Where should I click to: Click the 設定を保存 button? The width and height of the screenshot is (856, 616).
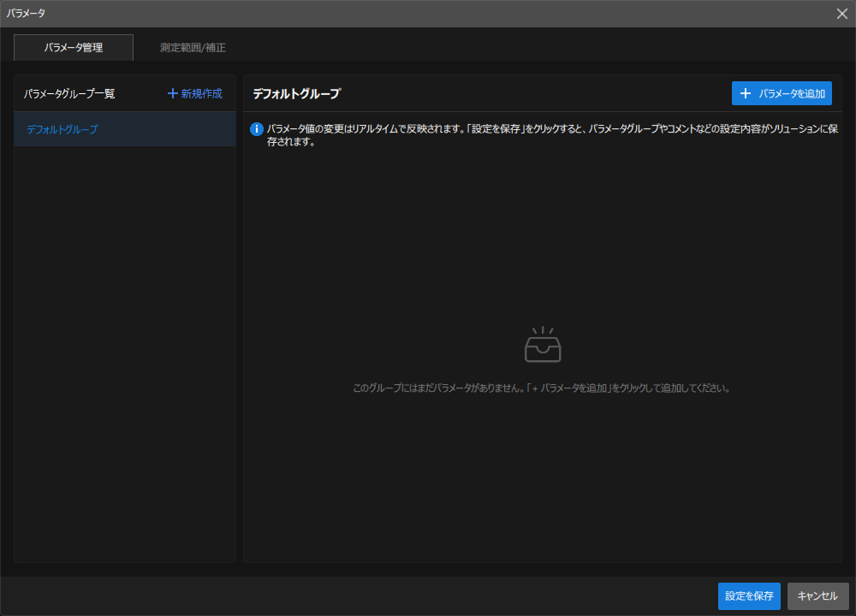pyautogui.click(x=749, y=595)
